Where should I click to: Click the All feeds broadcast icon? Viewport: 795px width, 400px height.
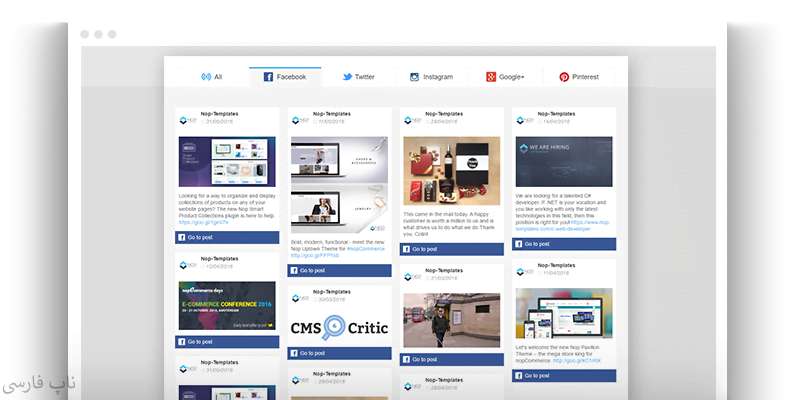coord(205,77)
